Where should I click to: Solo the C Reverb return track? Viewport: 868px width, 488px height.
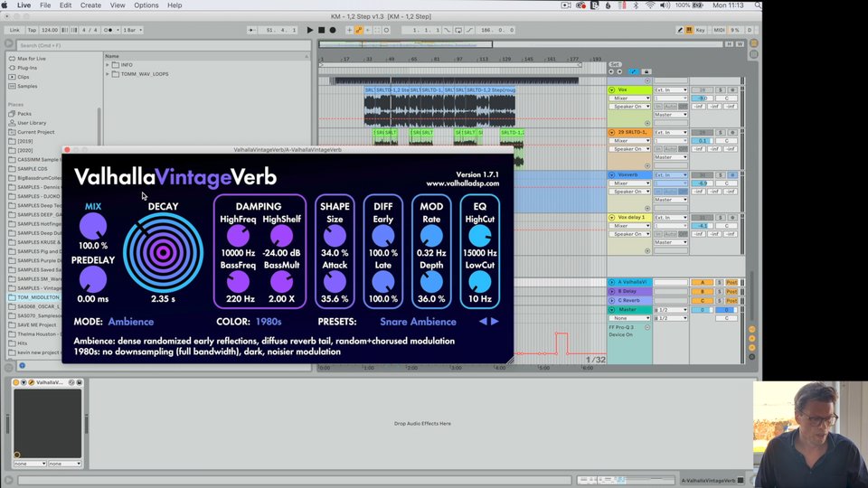click(x=720, y=300)
